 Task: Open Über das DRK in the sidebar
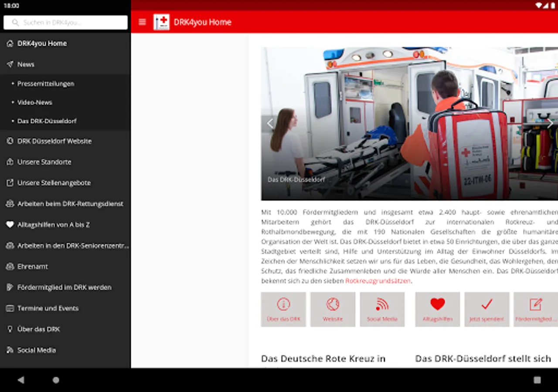pos(65,329)
